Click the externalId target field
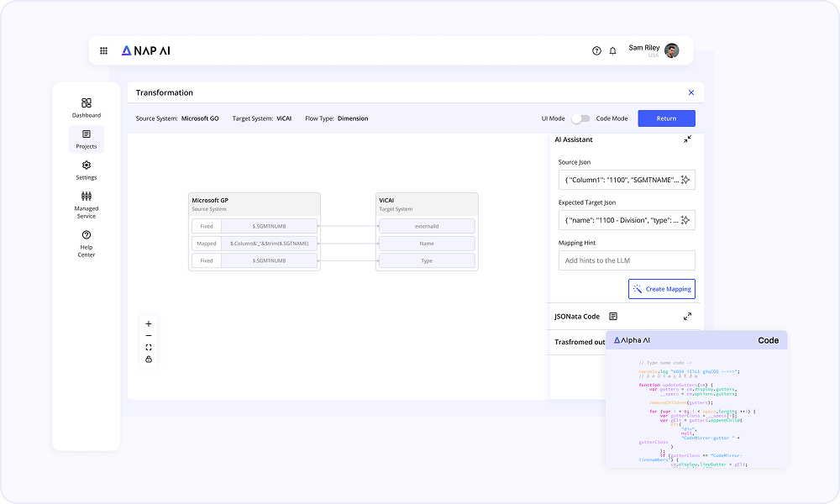Image resolution: width=840 pixels, height=504 pixels. click(x=427, y=226)
